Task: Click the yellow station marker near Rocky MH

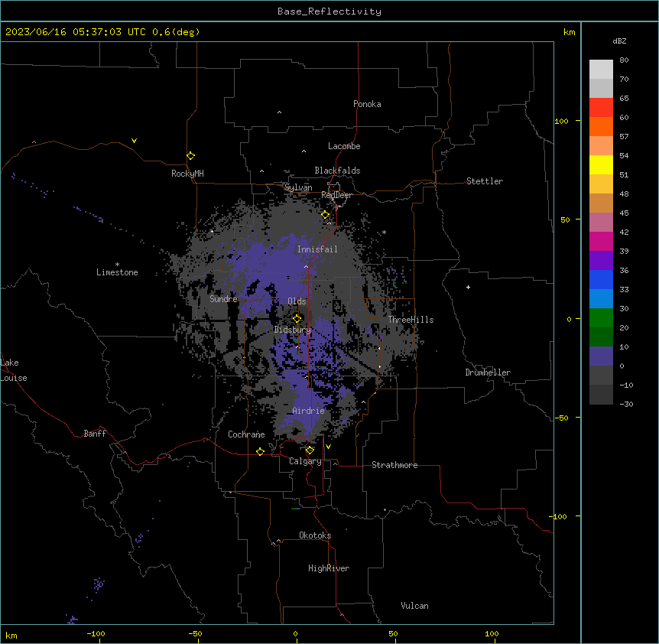Action: (191, 156)
